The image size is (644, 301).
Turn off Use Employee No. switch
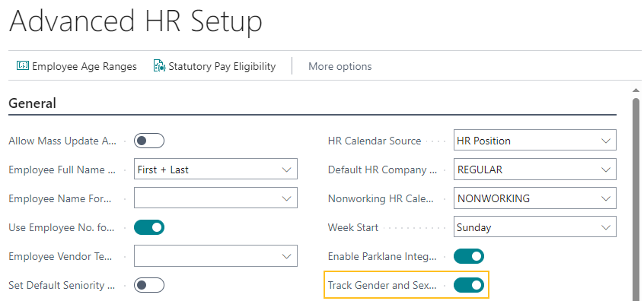[149, 227]
